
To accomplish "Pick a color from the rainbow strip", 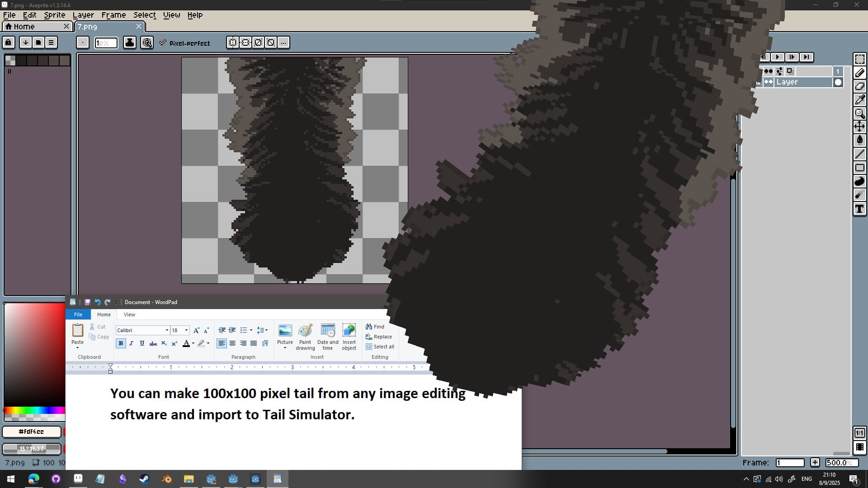I will (x=34, y=411).
